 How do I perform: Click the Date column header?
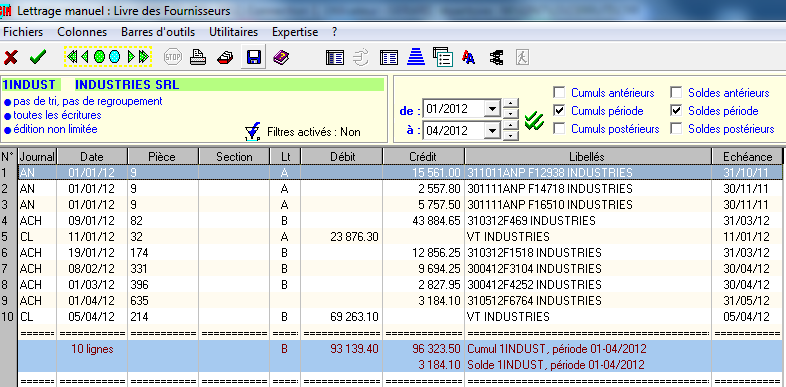coord(92,156)
